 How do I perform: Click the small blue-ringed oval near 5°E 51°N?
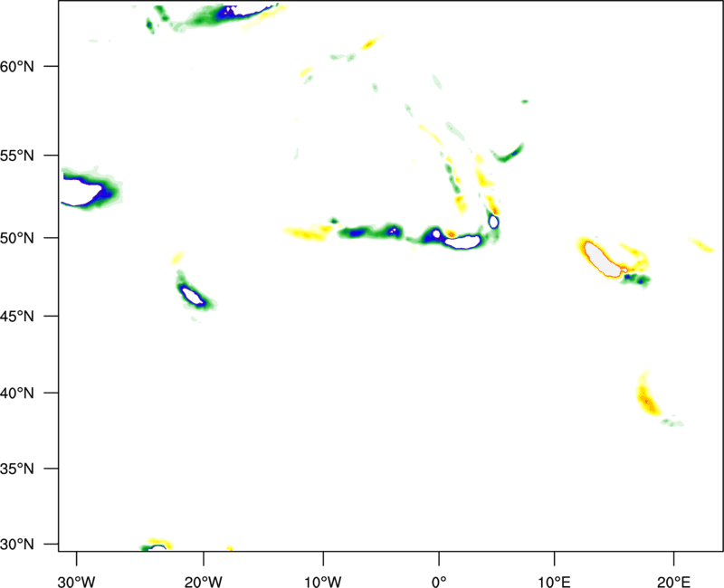pyautogui.click(x=493, y=222)
